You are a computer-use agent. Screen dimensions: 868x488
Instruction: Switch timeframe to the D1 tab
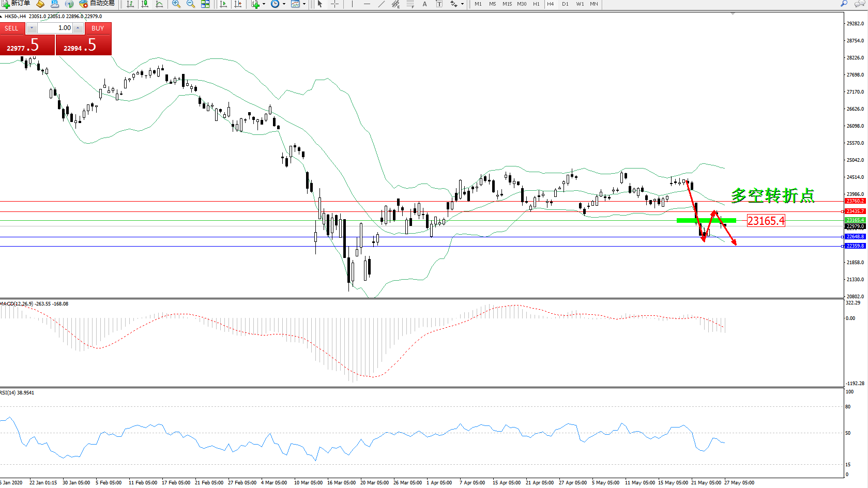pos(565,4)
